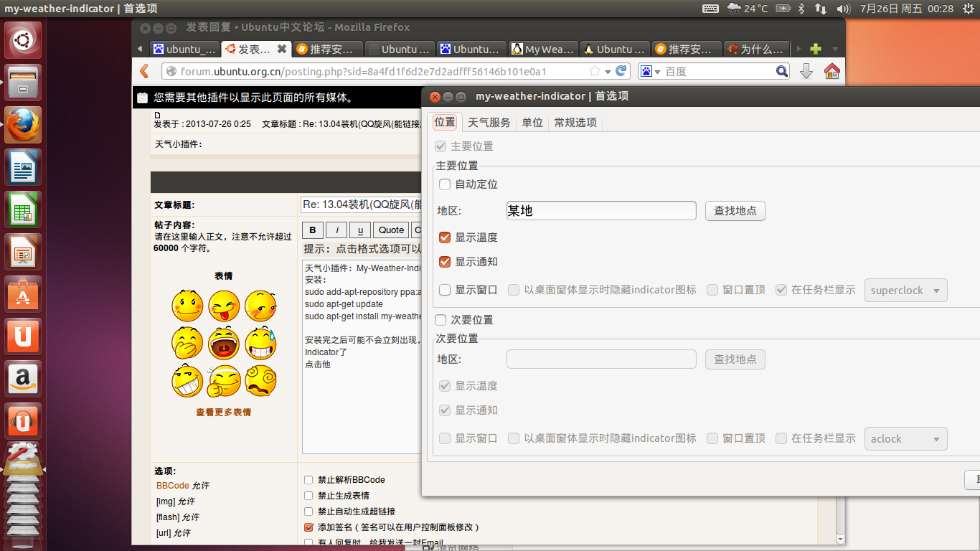The image size is (980, 551).
Task: Open LibreOffice Impress from the launcher
Action: coord(24,252)
